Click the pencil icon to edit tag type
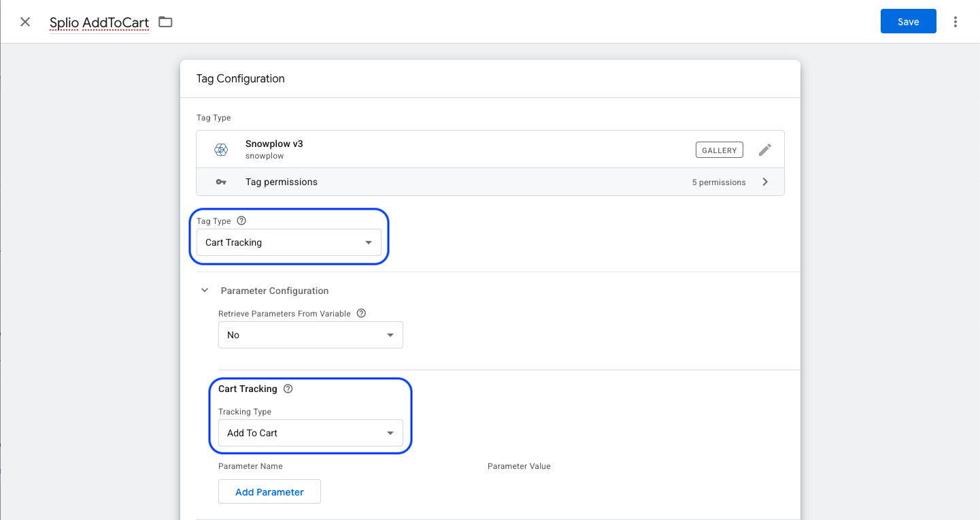980x520 pixels. click(x=765, y=150)
